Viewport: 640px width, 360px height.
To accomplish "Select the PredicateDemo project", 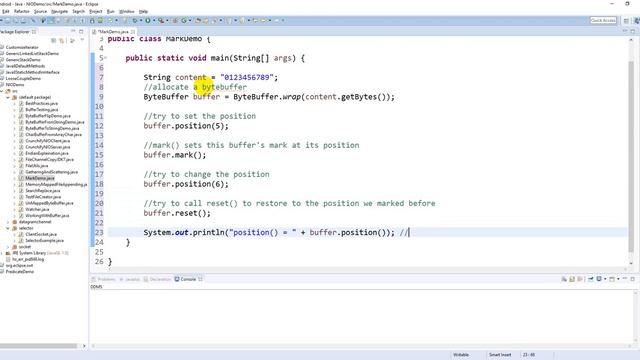I will click(x=20, y=272).
